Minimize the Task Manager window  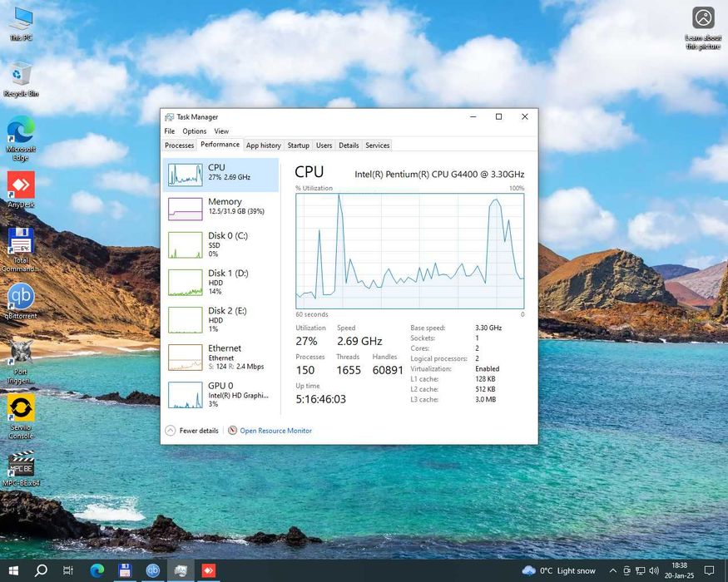473,117
